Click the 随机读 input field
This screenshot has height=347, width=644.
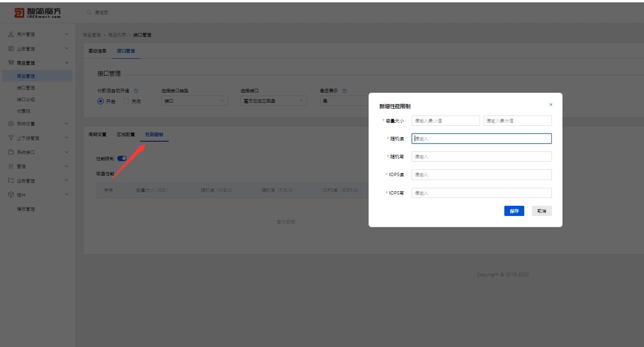[x=482, y=138]
